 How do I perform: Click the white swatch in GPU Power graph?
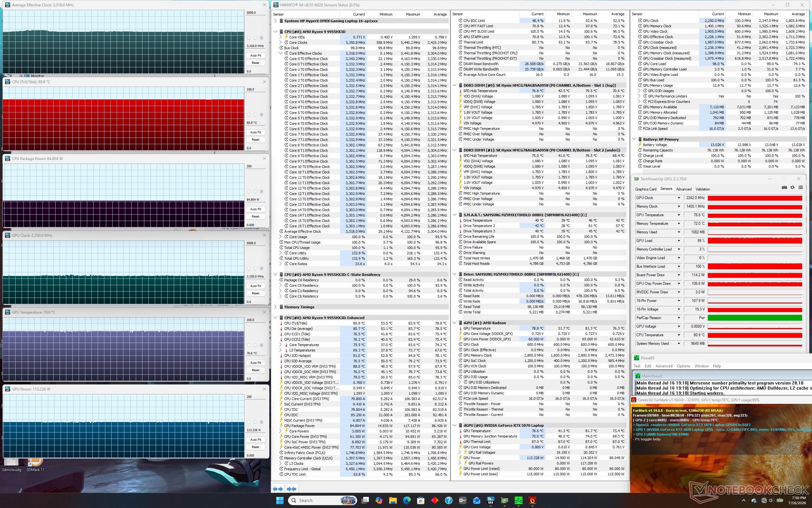pos(249,422)
